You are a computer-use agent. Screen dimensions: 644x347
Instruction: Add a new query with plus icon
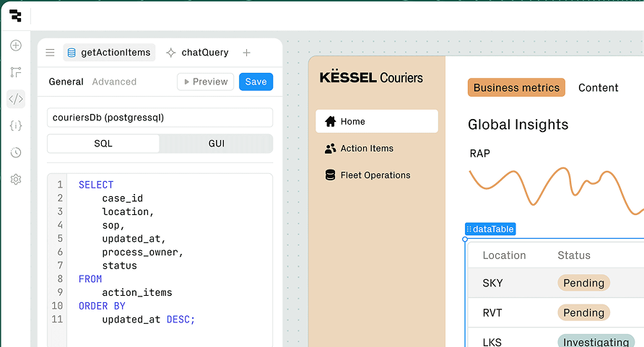(246, 53)
